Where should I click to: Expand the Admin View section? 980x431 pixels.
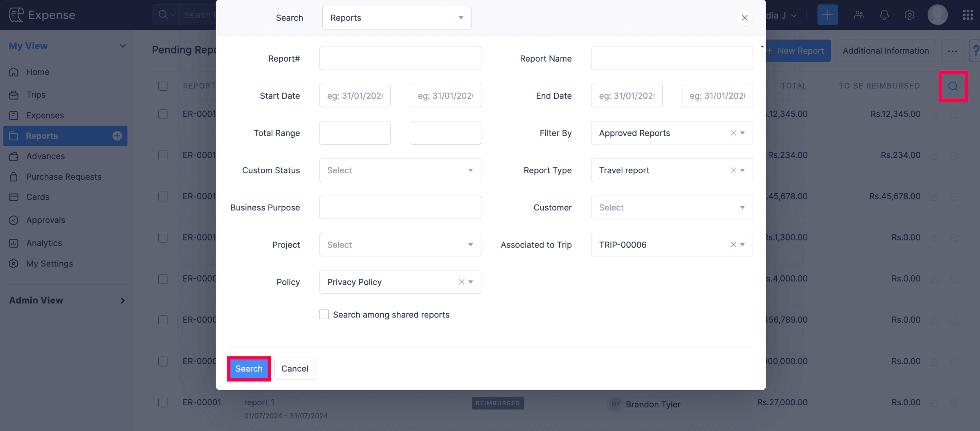pyautogui.click(x=123, y=300)
